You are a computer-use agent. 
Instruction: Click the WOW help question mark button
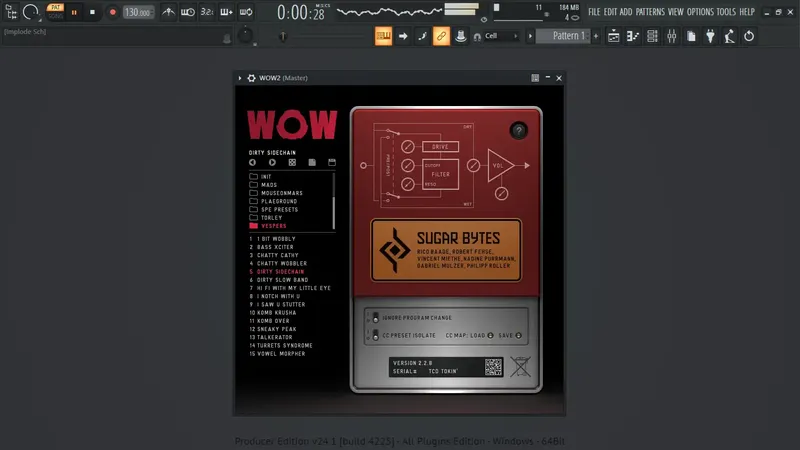(x=518, y=131)
